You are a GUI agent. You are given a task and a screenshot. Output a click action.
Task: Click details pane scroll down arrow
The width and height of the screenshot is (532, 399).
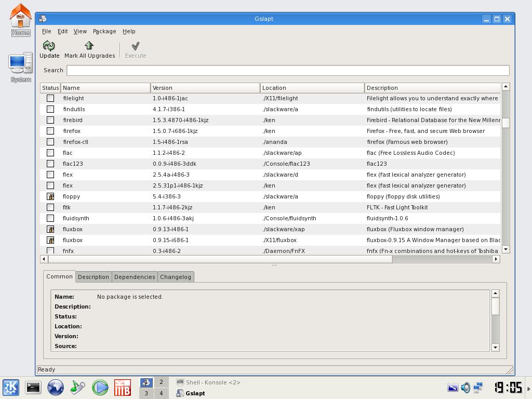tap(495, 347)
